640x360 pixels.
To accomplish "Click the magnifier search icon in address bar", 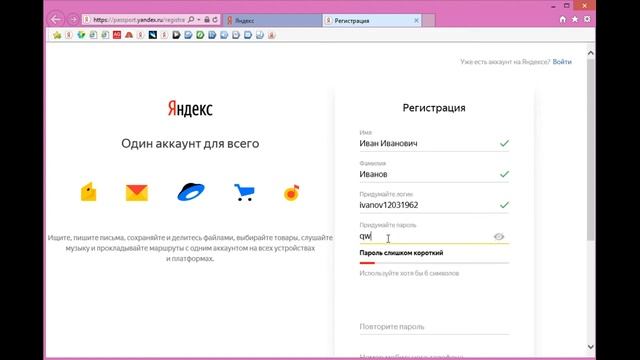I will (191, 20).
